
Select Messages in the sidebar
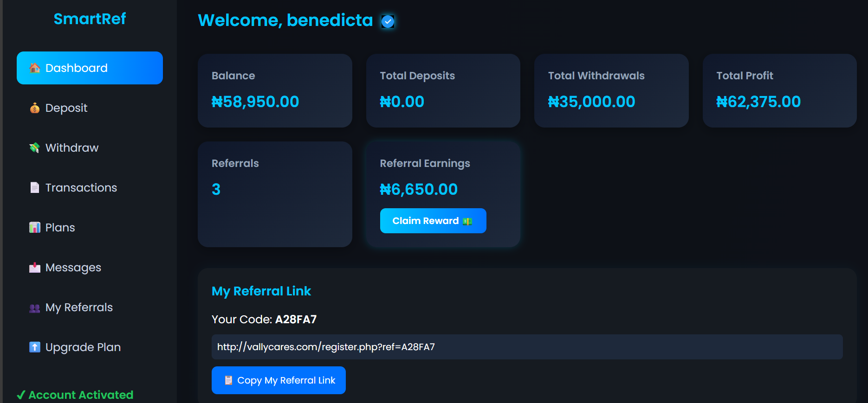coord(73,268)
